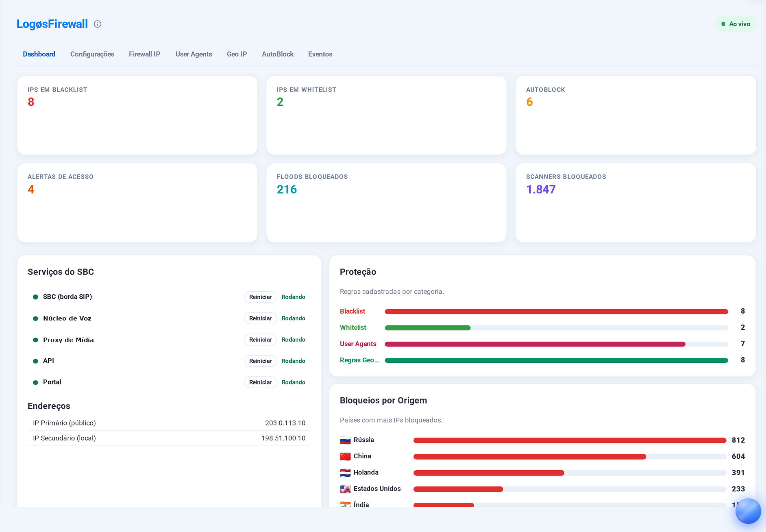Image resolution: width=766 pixels, height=532 pixels.
Task: Click the China flag icon
Action: click(x=345, y=456)
